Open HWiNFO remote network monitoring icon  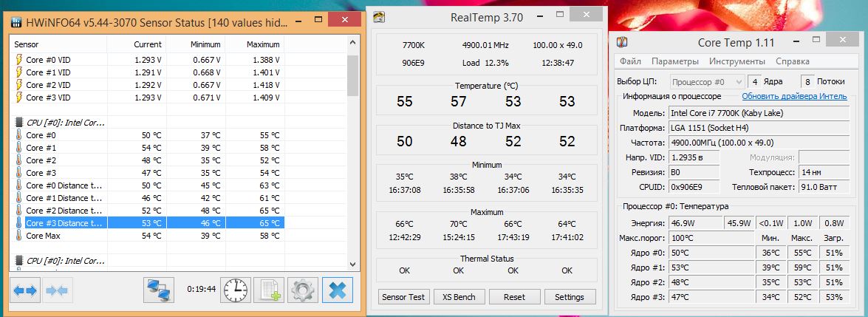(x=159, y=290)
